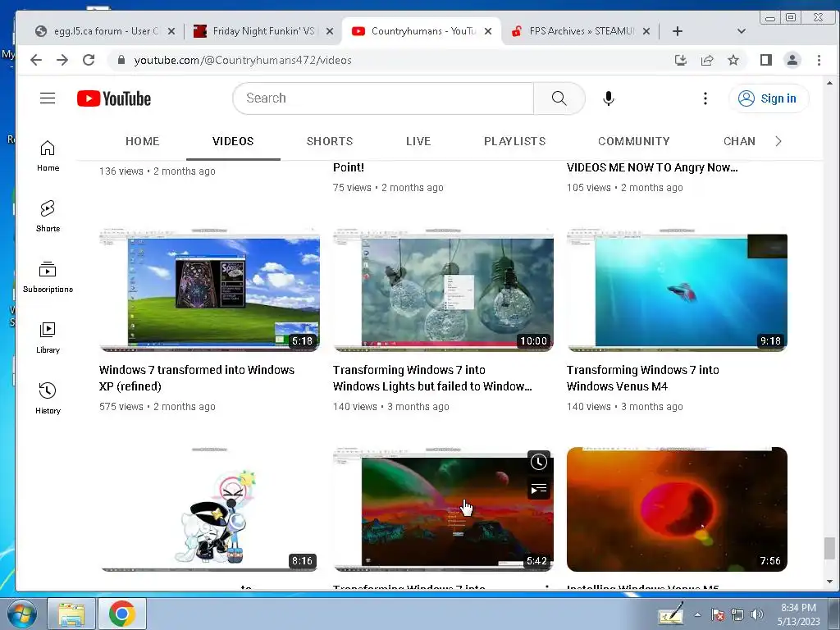Open 'Transforming Windows 7 into Windows Lights' title

point(432,377)
